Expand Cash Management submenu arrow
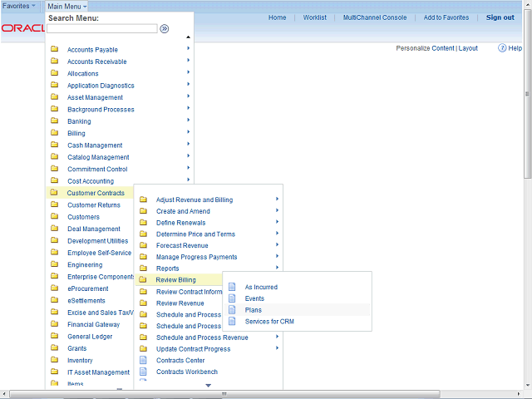 pyautogui.click(x=189, y=144)
